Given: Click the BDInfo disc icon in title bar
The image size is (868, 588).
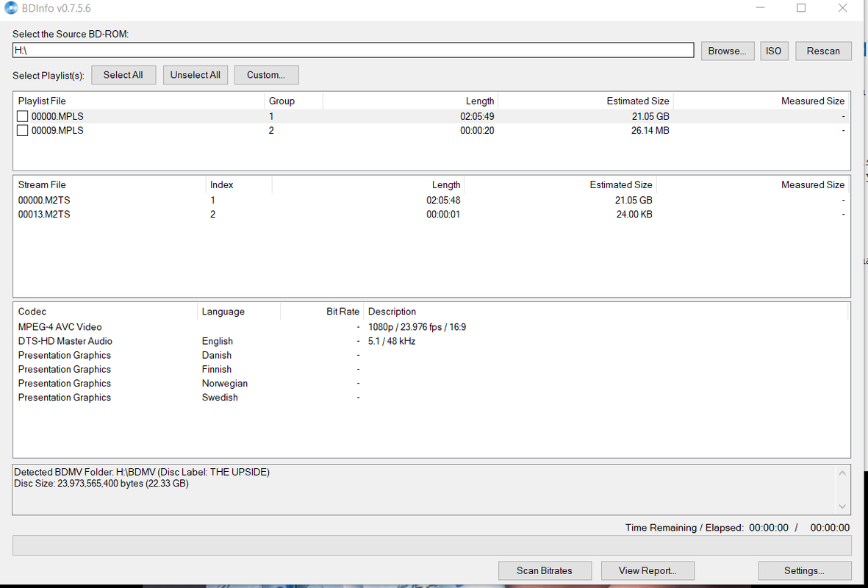Looking at the screenshot, I should tap(11, 8).
